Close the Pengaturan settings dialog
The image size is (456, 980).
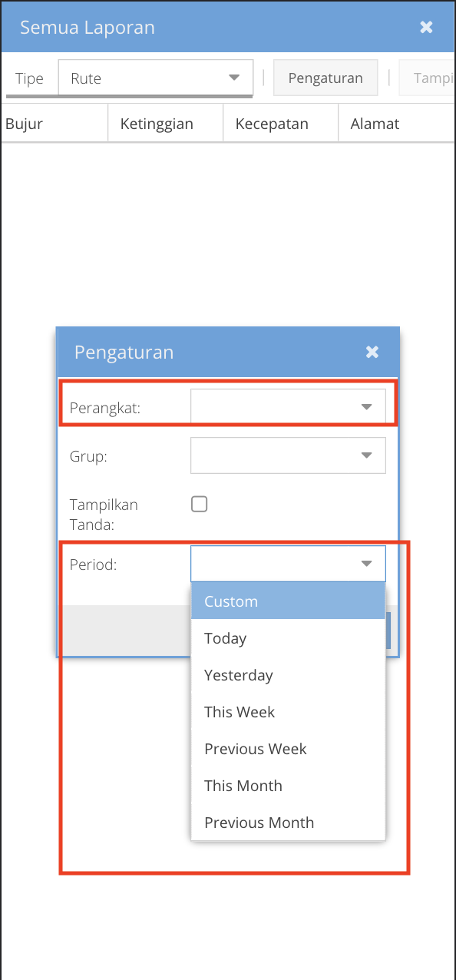[x=372, y=352]
